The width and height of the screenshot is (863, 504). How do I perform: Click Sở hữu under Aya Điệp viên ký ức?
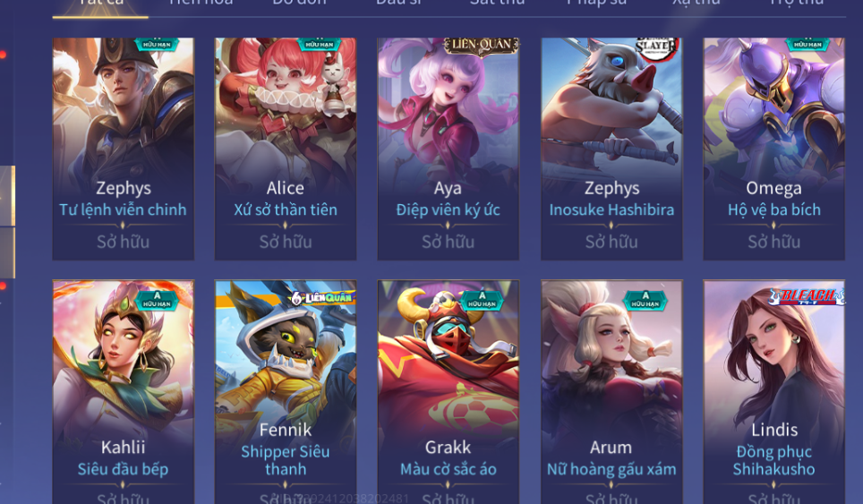(448, 242)
